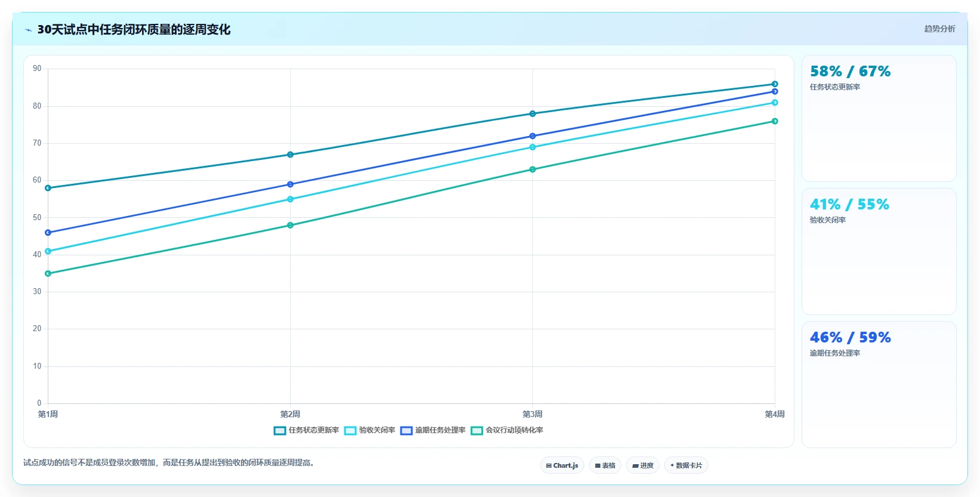Click the 逾期任务处理率 legend label

pos(440,430)
